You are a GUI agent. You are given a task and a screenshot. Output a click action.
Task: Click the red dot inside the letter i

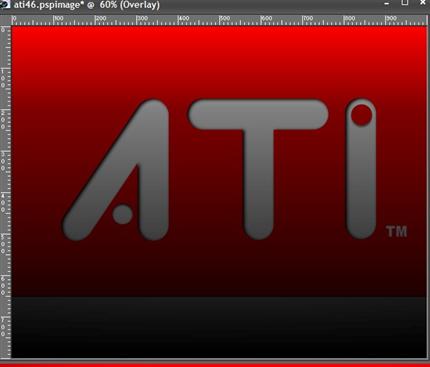pyautogui.click(x=361, y=115)
